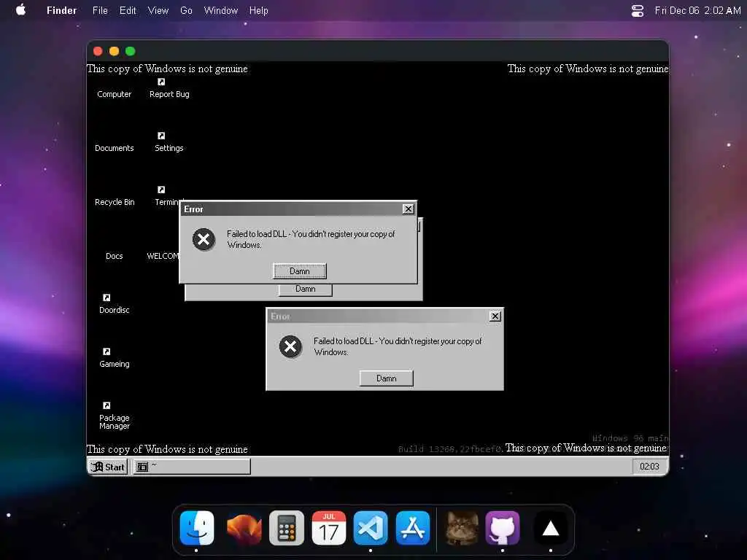The width and height of the screenshot is (747, 560).
Task: Open the white triangle dock icon
Action: pos(551,528)
